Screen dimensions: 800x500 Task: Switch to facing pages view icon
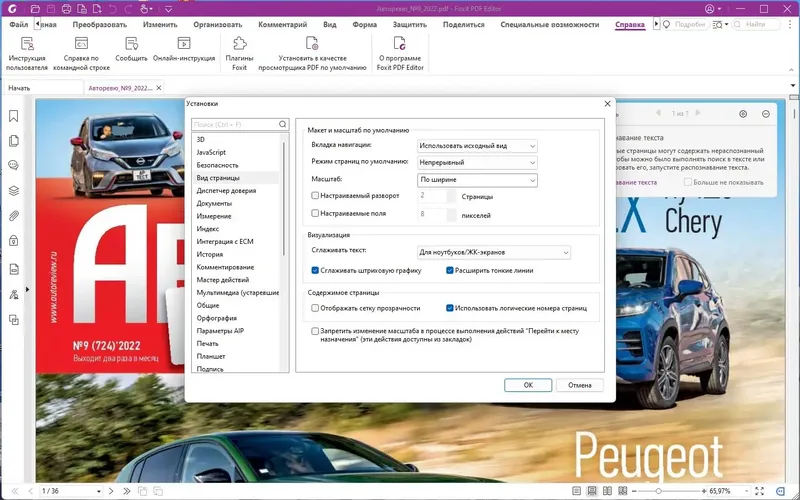[x=607, y=491]
